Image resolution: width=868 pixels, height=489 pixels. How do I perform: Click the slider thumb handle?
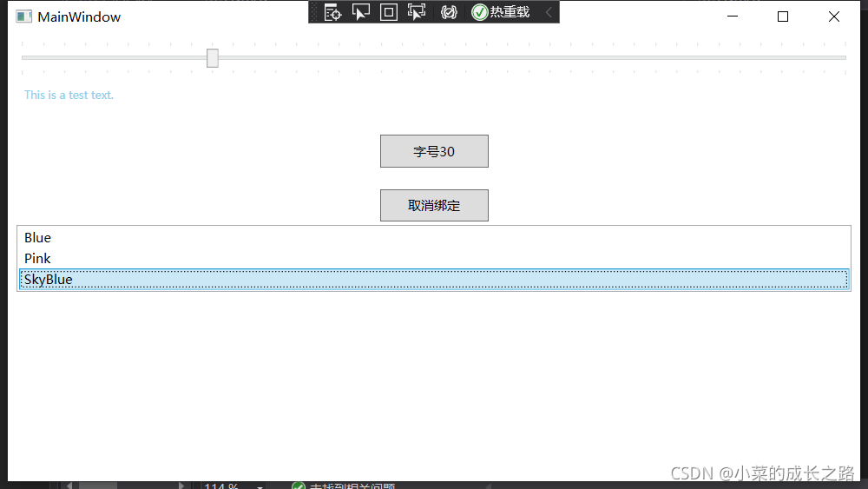click(213, 57)
